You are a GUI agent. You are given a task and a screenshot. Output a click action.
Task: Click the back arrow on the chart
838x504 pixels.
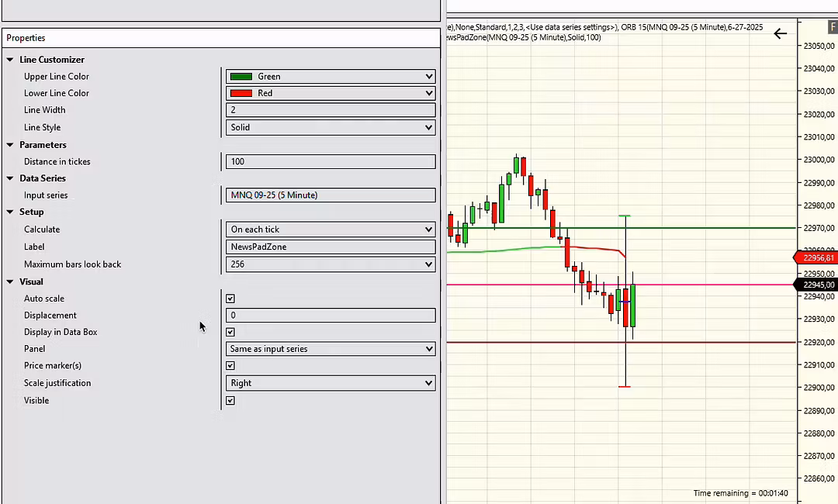coord(780,33)
